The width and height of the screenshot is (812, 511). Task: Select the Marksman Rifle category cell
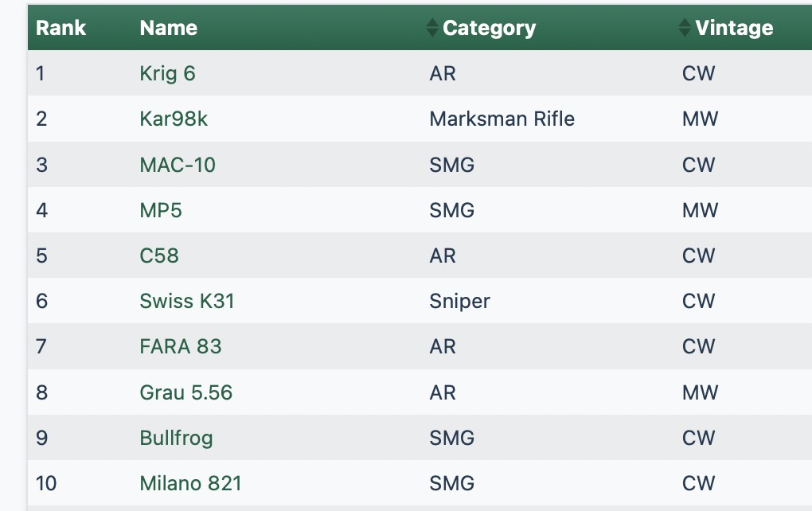coord(502,119)
